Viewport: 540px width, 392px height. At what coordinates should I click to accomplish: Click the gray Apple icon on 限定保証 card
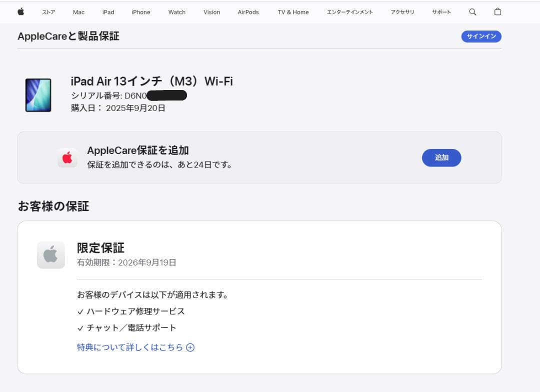click(x=50, y=254)
